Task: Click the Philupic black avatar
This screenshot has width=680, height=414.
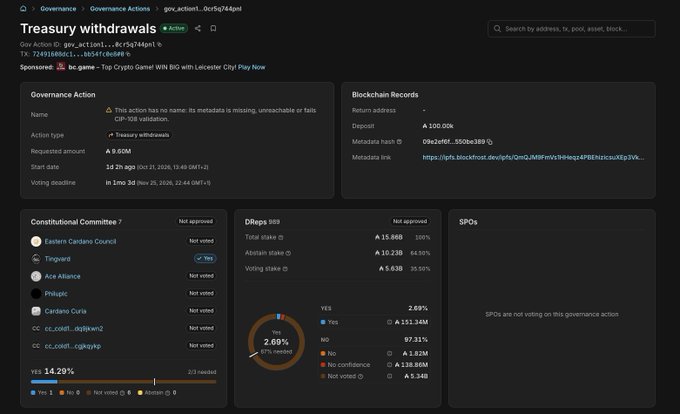Action: [x=36, y=293]
